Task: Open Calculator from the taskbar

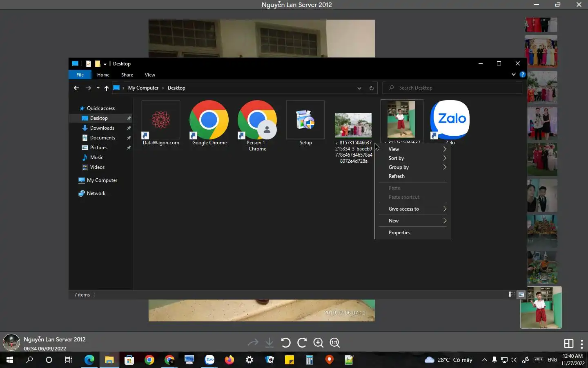Action: click(x=310, y=360)
